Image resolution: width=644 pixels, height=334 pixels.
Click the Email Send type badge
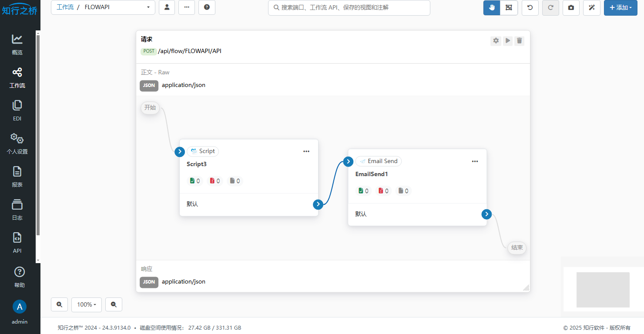[379, 161]
